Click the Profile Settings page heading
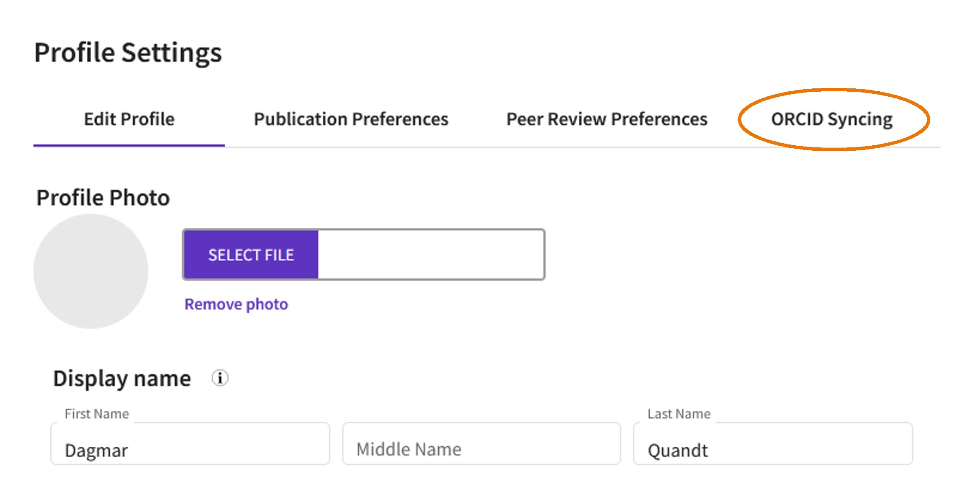980x492 pixels. click(x=128, y=53)
